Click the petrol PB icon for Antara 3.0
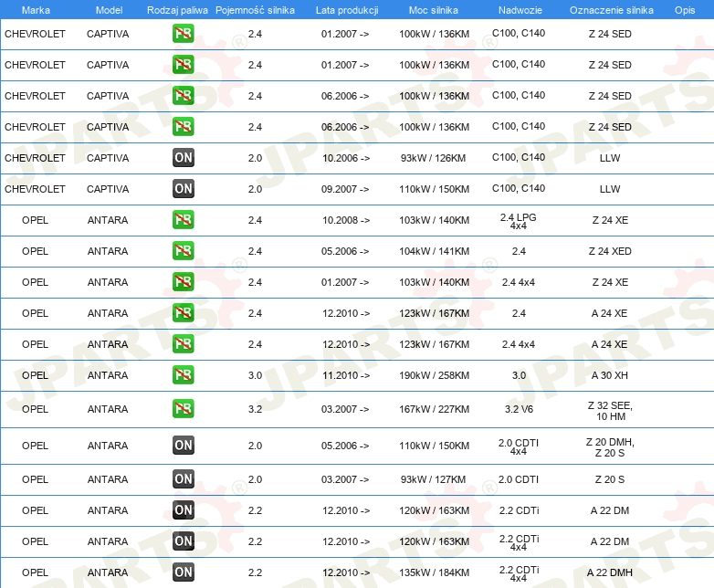Image resolution: width=714 pixels, height=588 pixels. pos(183,375)
